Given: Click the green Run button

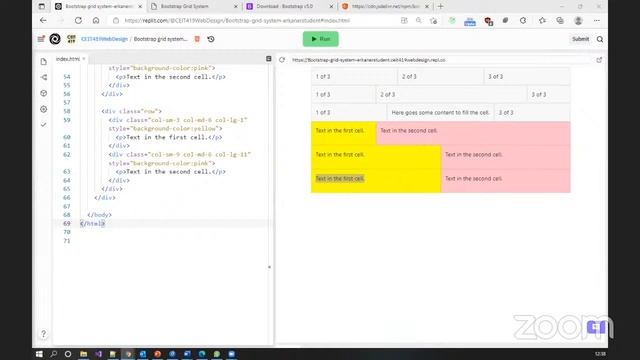Looking at the screenshot, I should 320,39.
